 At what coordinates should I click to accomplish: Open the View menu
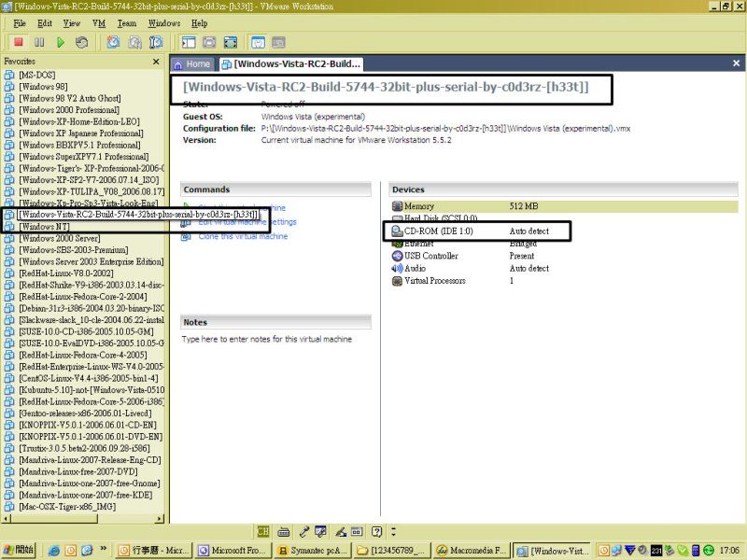point(72,23)
